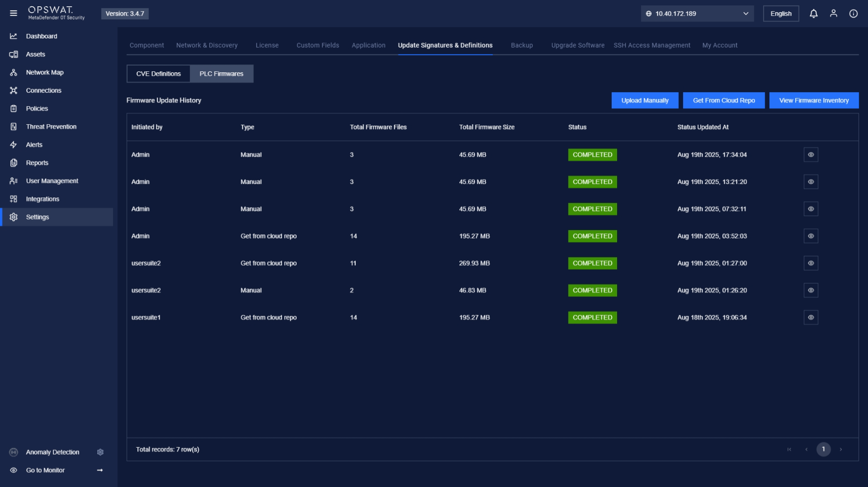868x487 pixels.
Task: Click the Upload Manually button
Action: pos(645,100)
